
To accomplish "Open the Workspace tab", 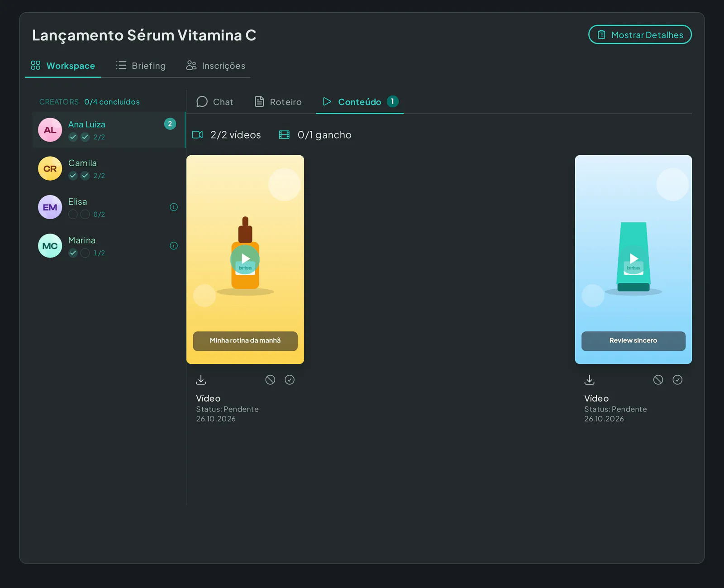I will point(63,66).
